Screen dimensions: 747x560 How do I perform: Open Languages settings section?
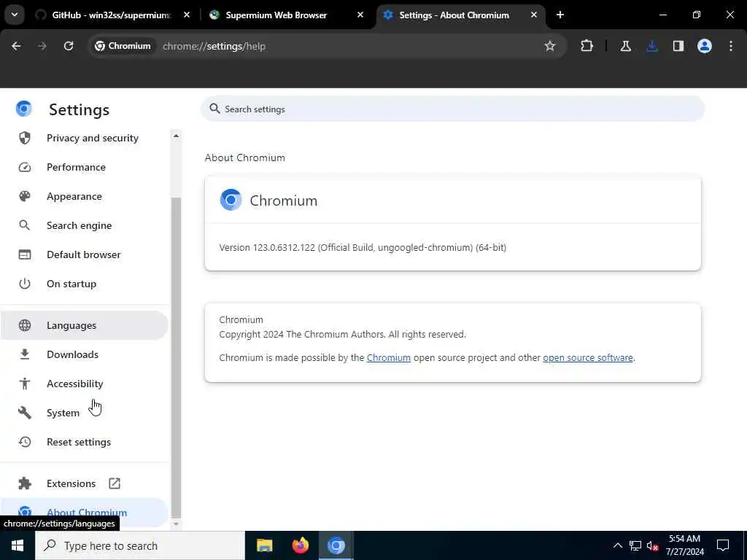(x=84, y=325)
